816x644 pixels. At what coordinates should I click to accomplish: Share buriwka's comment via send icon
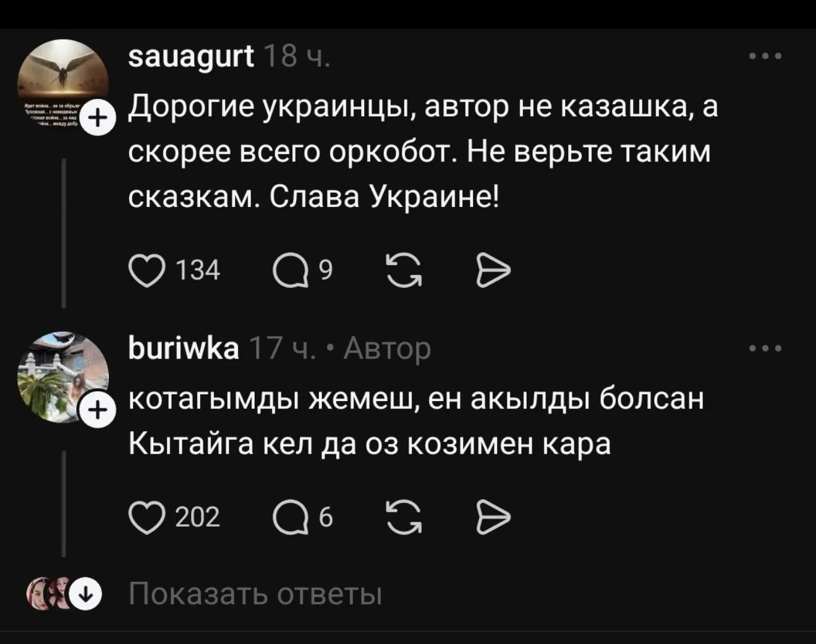[494, 518]
